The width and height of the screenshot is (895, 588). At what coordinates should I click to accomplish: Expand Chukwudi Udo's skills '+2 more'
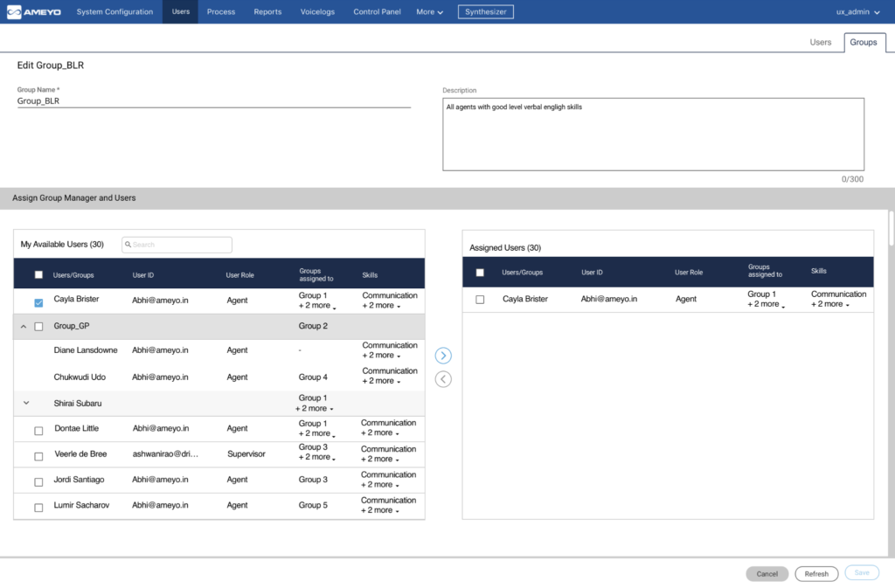pos(381,381)
